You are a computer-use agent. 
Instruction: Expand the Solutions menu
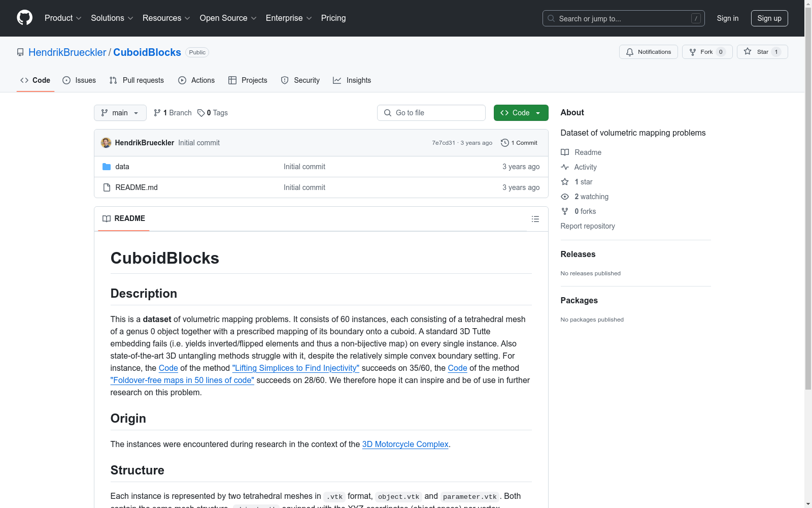coord(112,18)
